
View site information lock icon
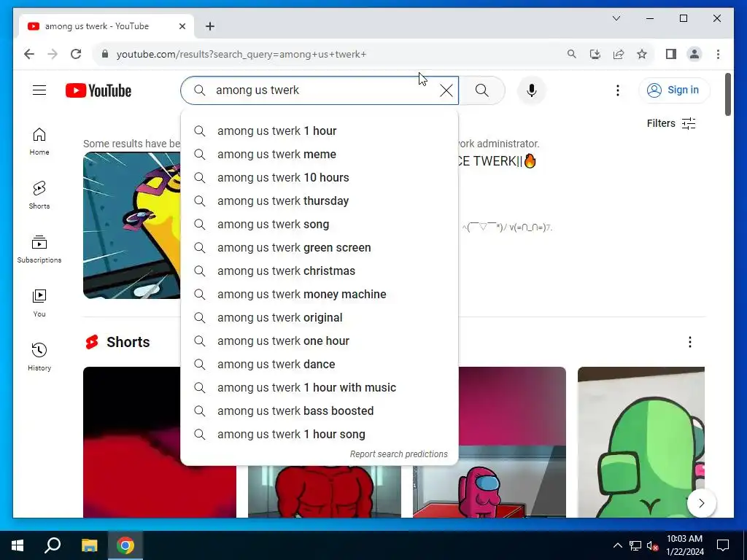coord(105,54)
